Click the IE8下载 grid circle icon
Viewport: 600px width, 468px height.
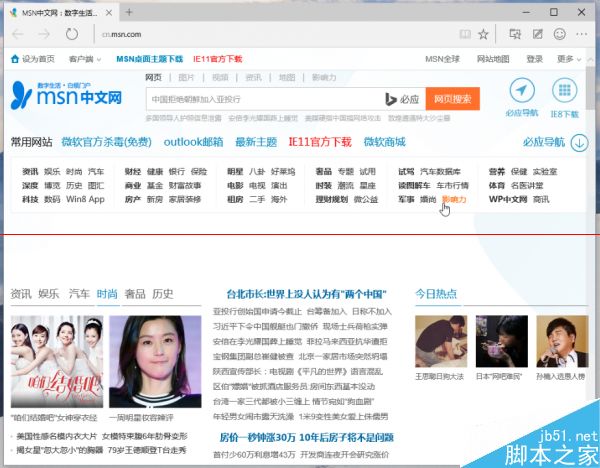point(564,91)
